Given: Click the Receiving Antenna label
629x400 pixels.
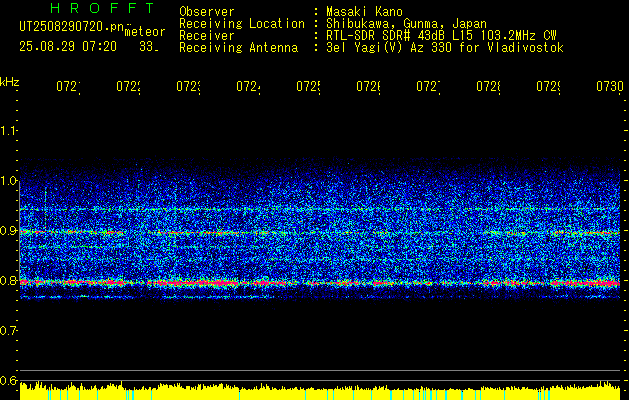Looking at the screenshot, I should [238, 48].
